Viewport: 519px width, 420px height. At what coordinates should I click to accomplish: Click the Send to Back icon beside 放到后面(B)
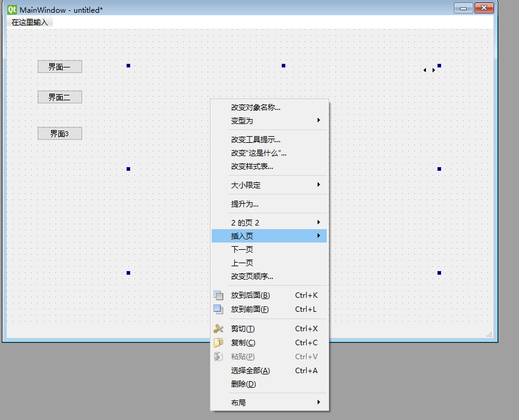pyautogui.click(x=218, y=295)
